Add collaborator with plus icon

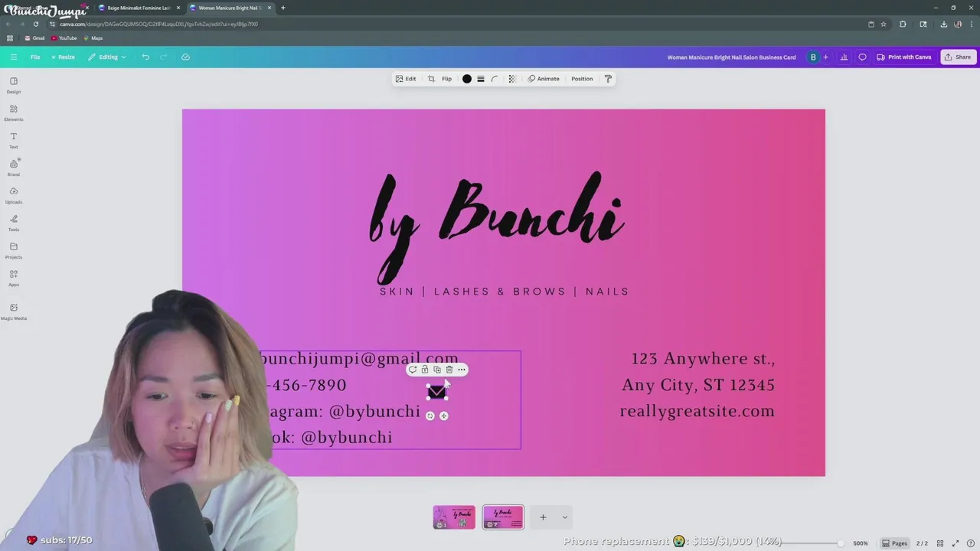pos(825,57)
